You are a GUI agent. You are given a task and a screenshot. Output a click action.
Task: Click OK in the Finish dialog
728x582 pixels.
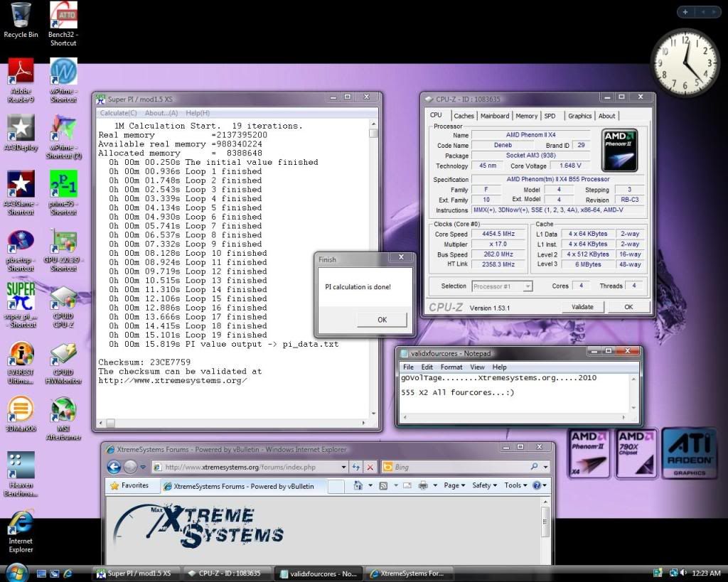(x=382, y=320)
